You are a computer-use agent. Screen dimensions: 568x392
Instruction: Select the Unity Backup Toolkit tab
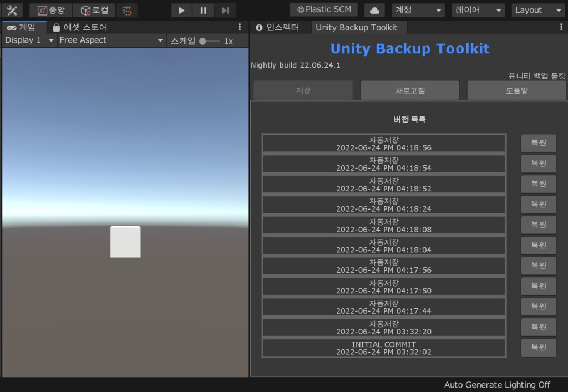pos(359,27)
